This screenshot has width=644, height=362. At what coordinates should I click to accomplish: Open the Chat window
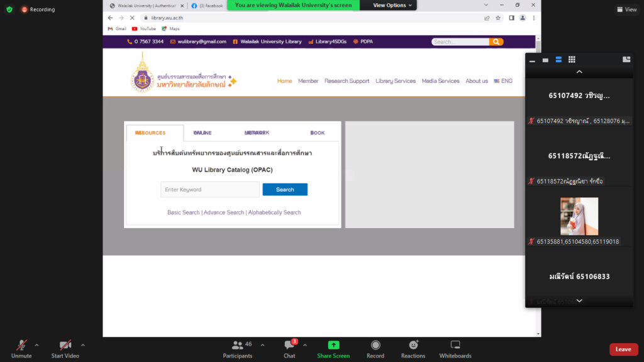[289, 346]
